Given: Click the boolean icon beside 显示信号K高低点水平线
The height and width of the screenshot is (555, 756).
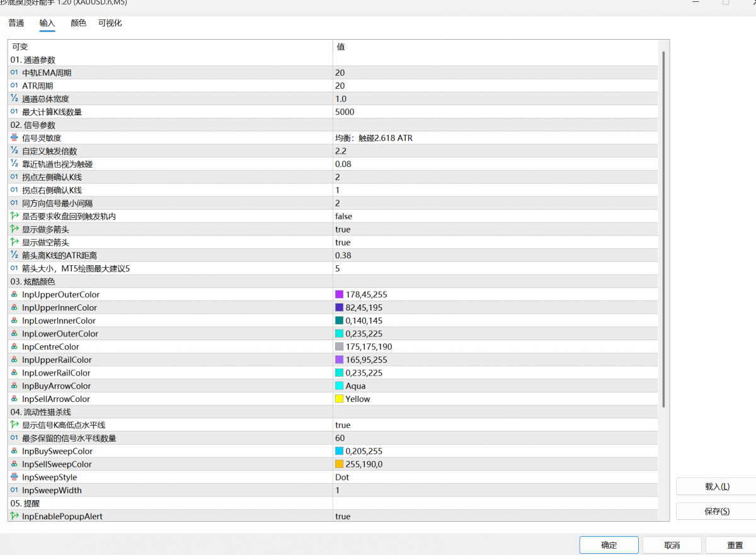Looking at the screenshot, I should pyautogui.click(x=14, y=425).
